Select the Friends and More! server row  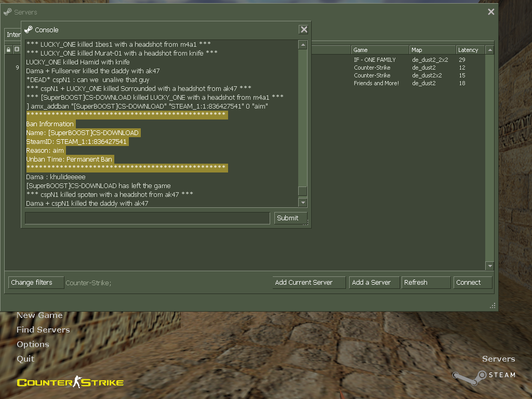[398, 83]
